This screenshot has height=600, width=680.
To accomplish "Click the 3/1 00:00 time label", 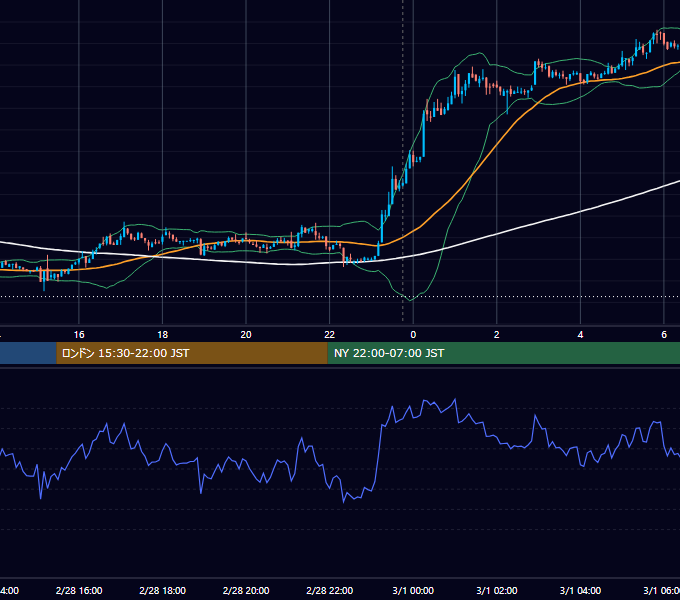I will [x=413, y=590].
